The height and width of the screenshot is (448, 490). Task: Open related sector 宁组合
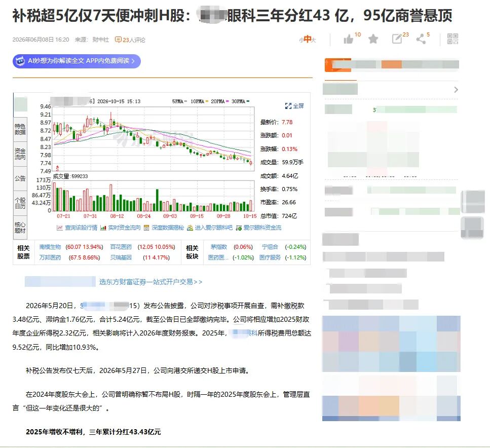270,247
